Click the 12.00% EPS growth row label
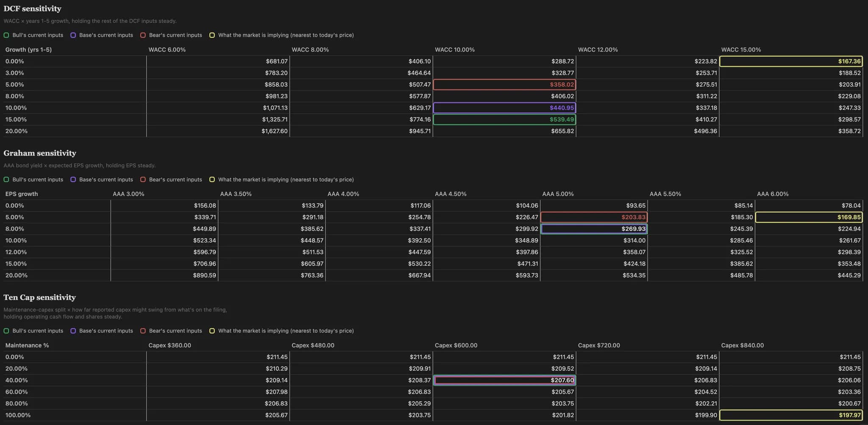This screenshot has height=425, width=868. (x=16, y=252)
